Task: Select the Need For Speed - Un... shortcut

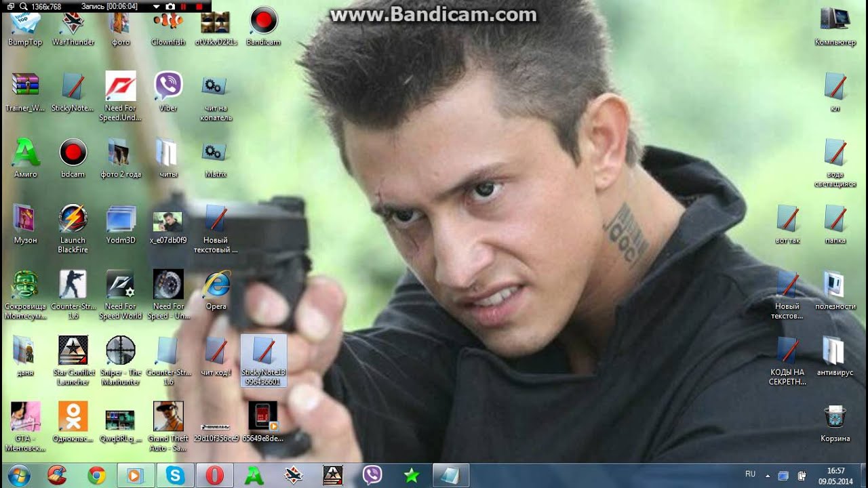Action: pos(168,295)
